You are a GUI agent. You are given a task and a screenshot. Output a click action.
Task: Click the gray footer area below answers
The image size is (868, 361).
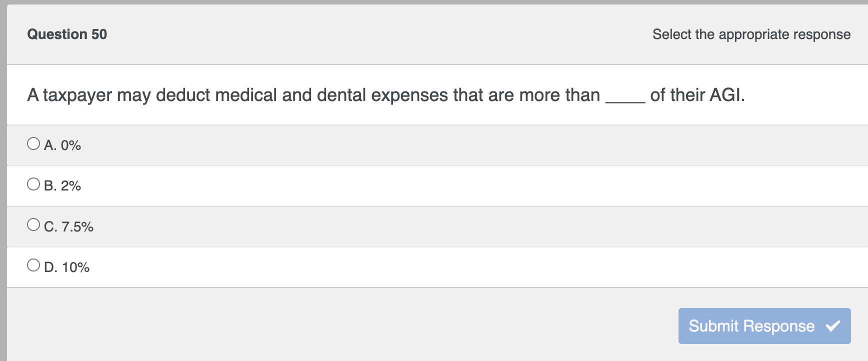(300, 325)
